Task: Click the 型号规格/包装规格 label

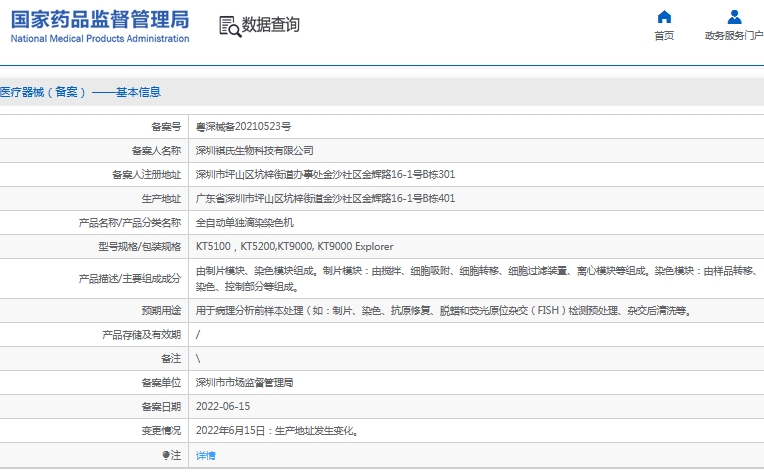Action: pos(140,246)
